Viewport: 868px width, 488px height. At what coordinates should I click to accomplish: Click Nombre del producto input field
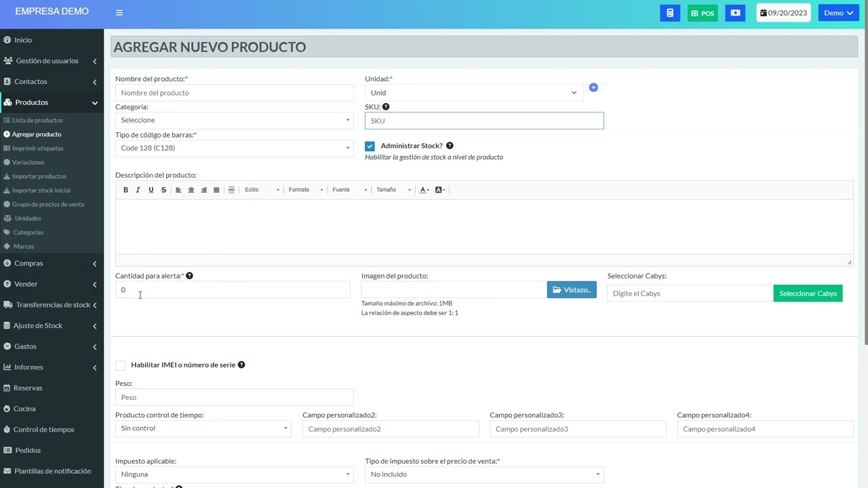pos(235,93)
